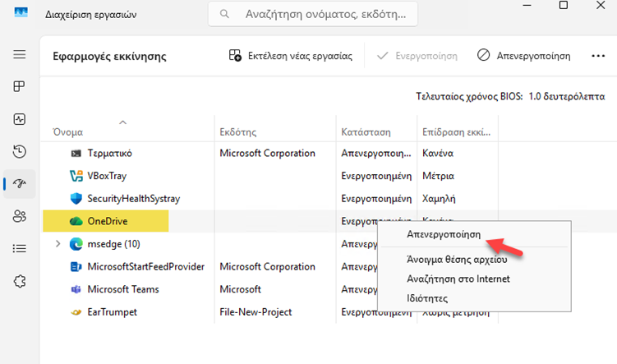Image resolution: width=617 pixels, height=364 pixels.
Task: Select Άνοιγμα θέσης αρχείου from context menu
Action: coord(454,260)
